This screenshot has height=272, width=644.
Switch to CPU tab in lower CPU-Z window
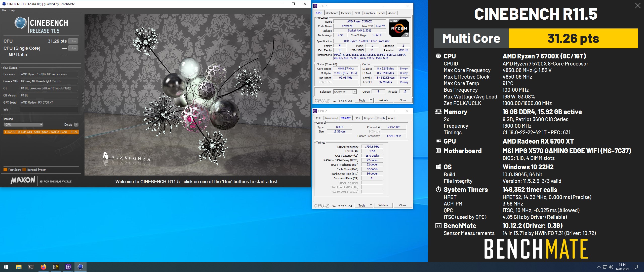coord(318,118)
